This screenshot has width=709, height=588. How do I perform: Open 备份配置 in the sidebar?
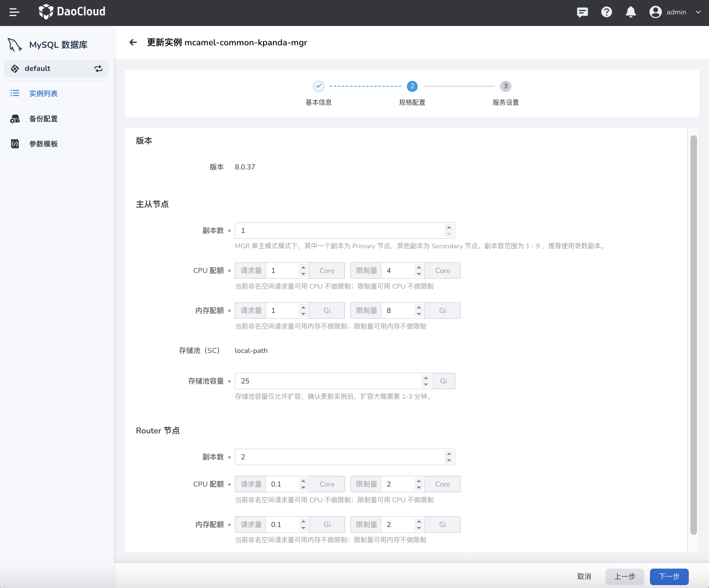click(43, 119)
